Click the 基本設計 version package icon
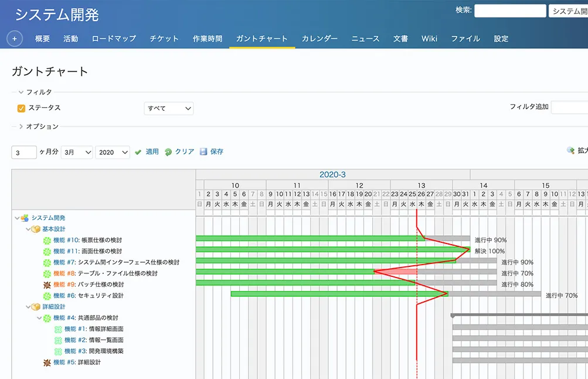The width and height of the screenshot is (588, 379). tap(36, 229)
